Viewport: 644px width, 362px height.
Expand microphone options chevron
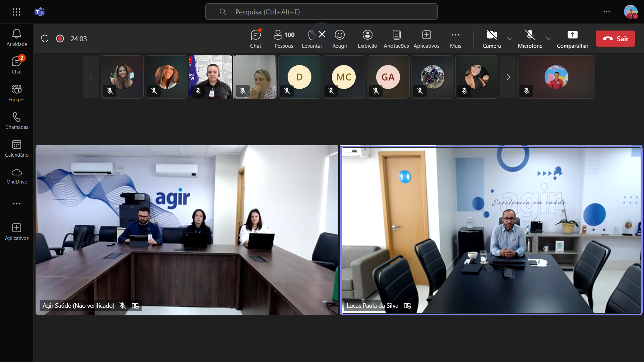pyautogui.click(x=548, y=39)
